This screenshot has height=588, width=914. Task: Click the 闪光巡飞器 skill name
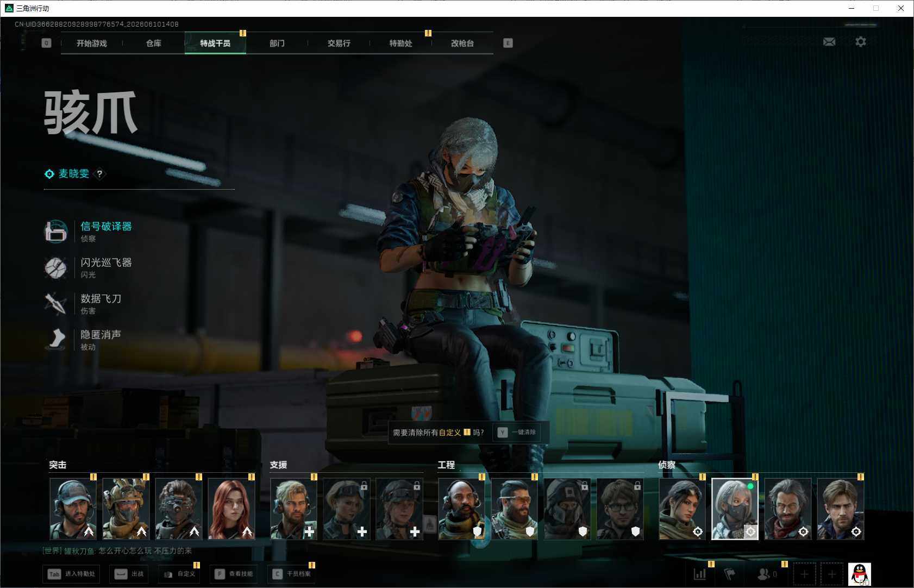tap(106, 262)
